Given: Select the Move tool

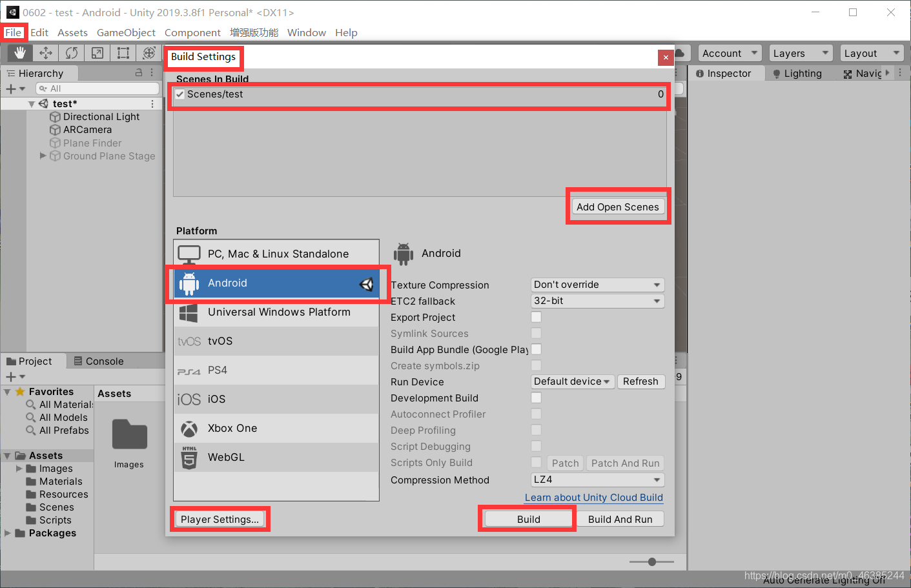Looking at the screenshot, I should coord(46,53).
